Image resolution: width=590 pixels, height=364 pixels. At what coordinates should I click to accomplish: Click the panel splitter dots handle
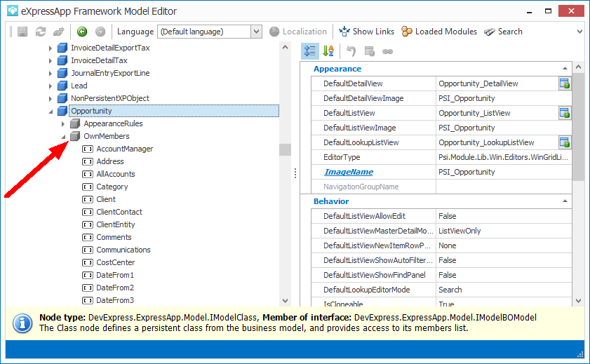pos(295,173)
